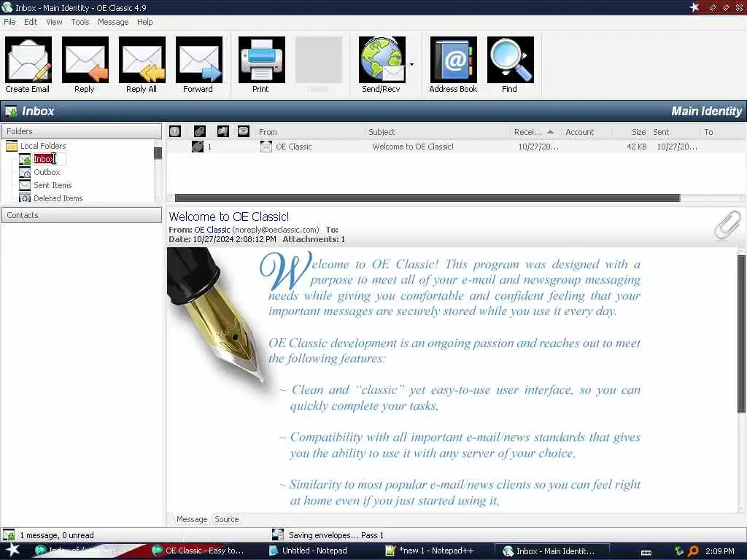Screen dimensions: 747x560
Task: Click the Main Identity banner label
Action: coord(706,111)
